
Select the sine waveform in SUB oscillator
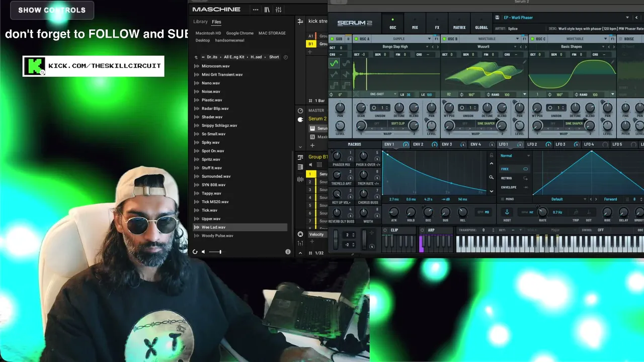click(x=334, y=63)
